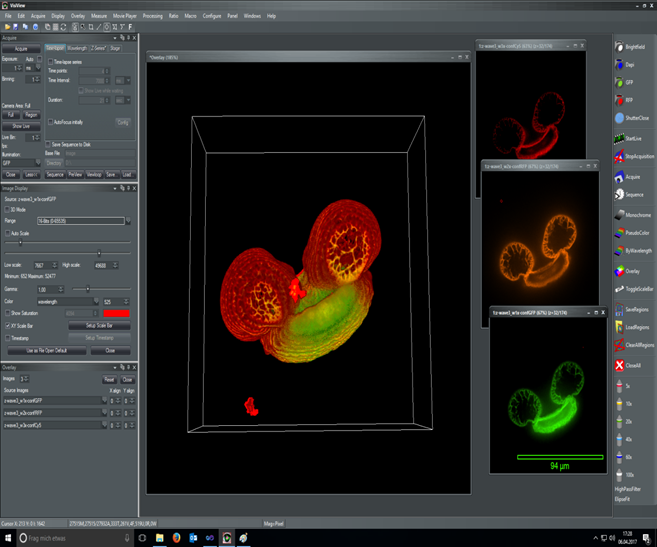Select the ByWavelength icon
This screenshot has height=547, width=657.
click(x=619, y=251)
